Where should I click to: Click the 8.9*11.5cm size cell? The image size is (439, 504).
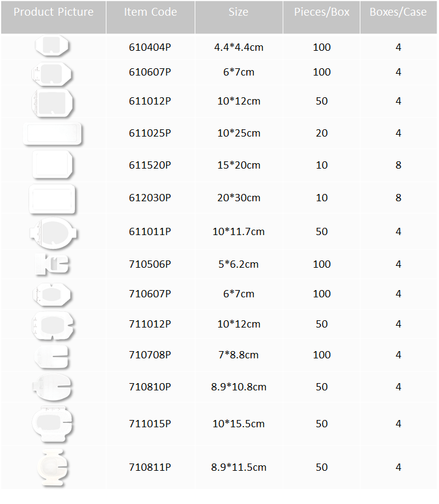pyautogui.click(x=239, y=467)
